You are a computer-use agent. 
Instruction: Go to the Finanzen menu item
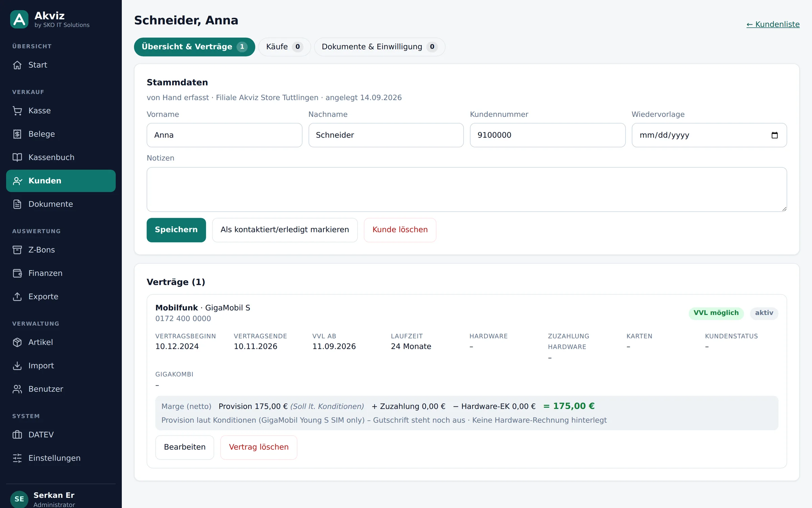tap(61, 273)
